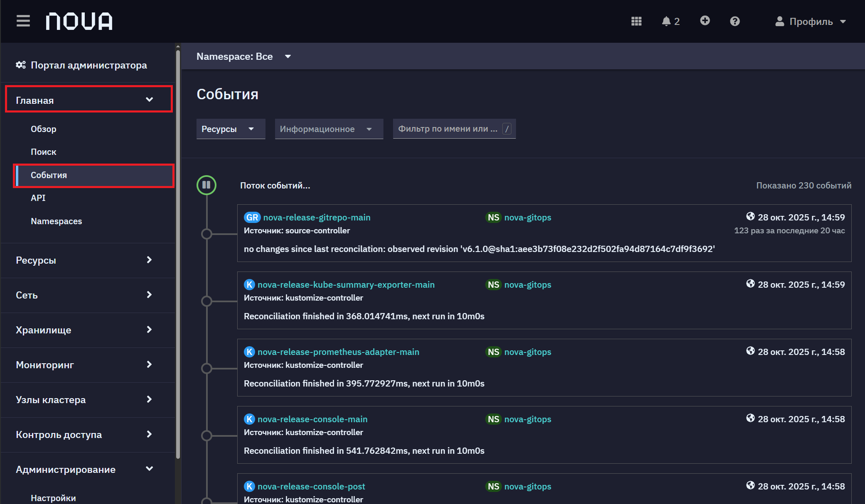Click globe icon beside gitrepo-main timestamp
Screen dimensions: 865x504
[x=750, y=216]
